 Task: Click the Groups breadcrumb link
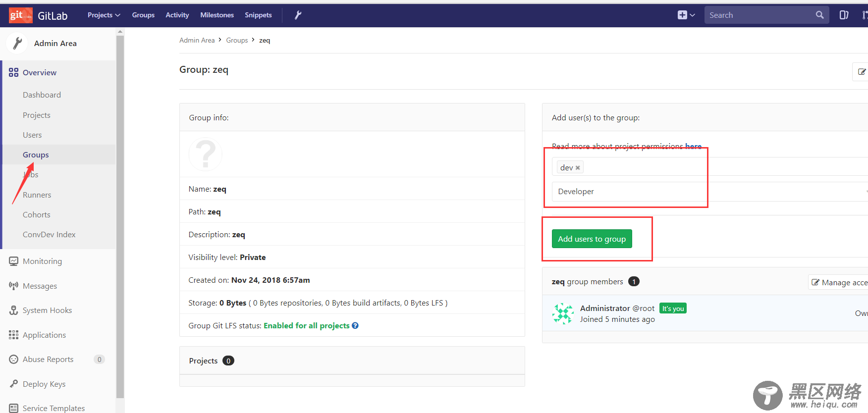pyautogui.click(x=237, y=40)
